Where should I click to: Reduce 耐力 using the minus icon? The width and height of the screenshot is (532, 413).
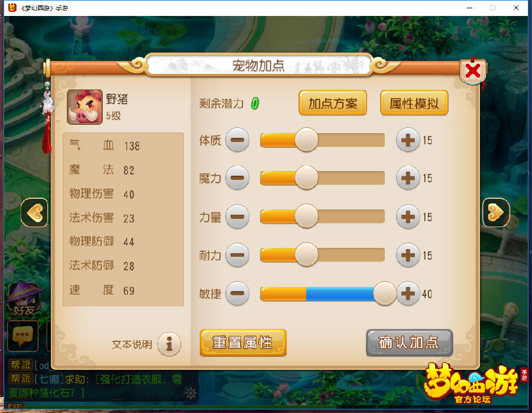[x=238, y=255]
